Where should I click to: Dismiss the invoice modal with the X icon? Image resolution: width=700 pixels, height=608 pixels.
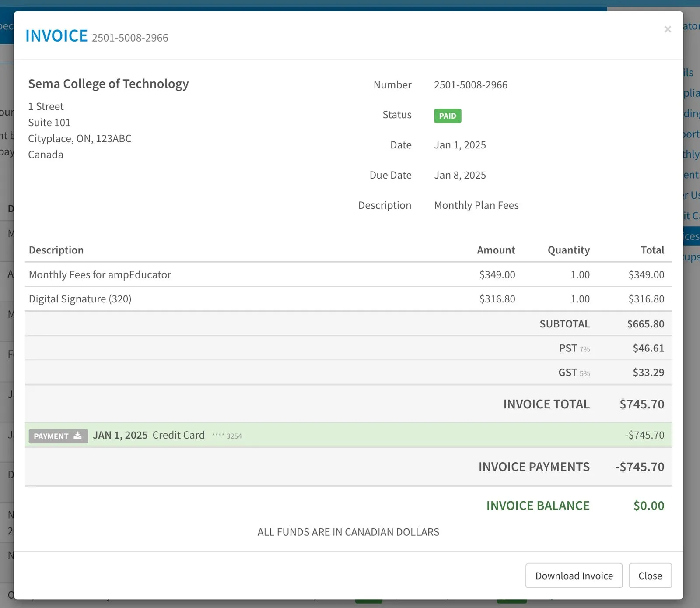point(668,29)
